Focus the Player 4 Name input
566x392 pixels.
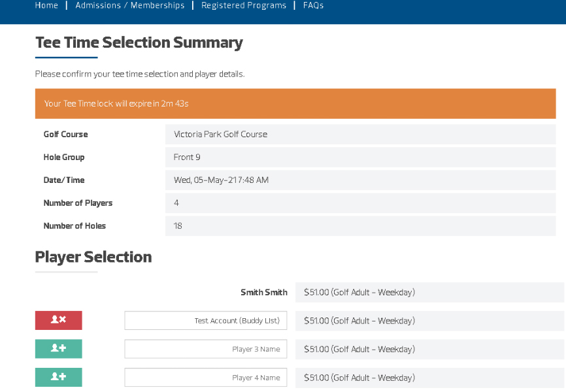pyautogui.click(x=205, y=378)
